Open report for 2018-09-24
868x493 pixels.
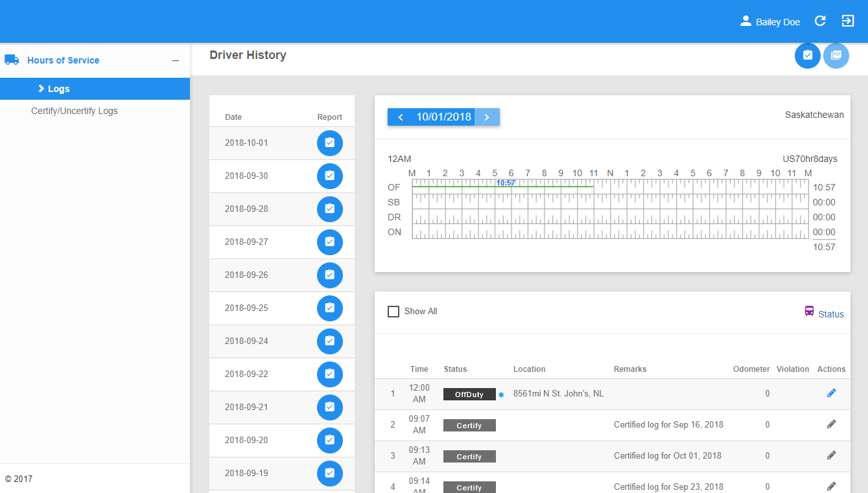click(330, 341)
